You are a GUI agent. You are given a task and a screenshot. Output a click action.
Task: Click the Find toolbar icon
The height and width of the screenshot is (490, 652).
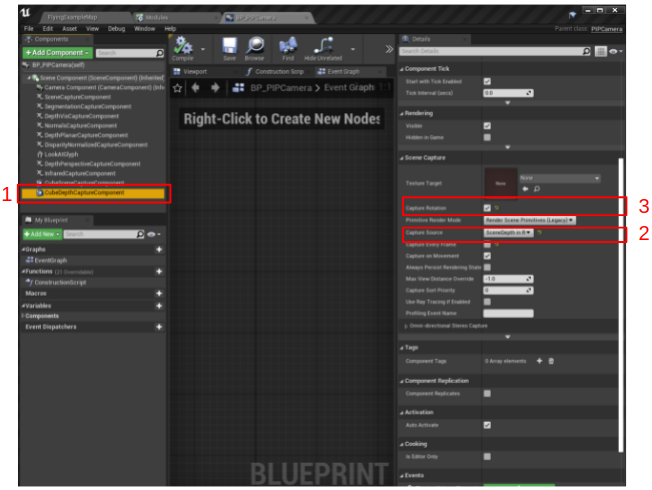coord(288,47)
